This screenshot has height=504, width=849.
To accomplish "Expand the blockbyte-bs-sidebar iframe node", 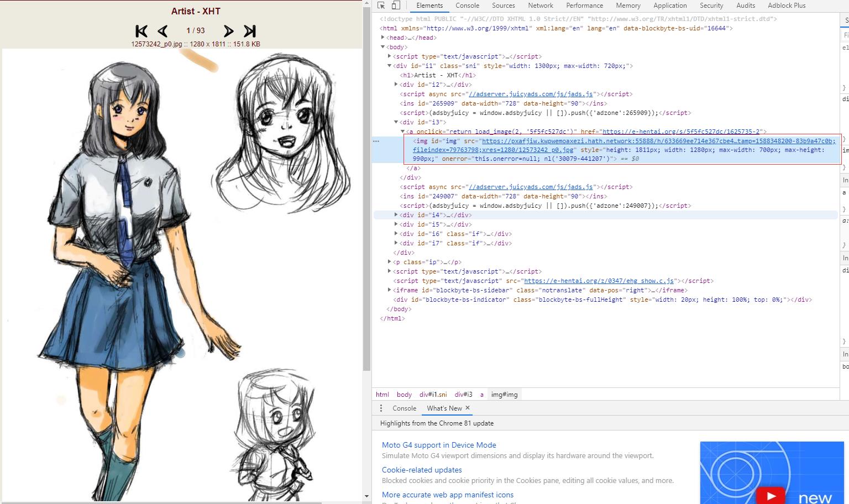I will pyautogui.click(x=390, y=290).
